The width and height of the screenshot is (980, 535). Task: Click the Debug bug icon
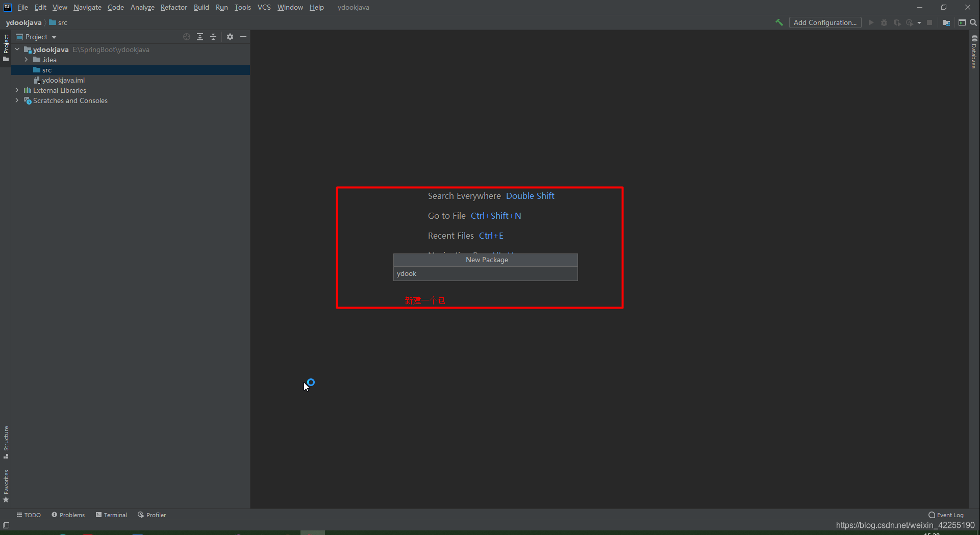[884, 22]
